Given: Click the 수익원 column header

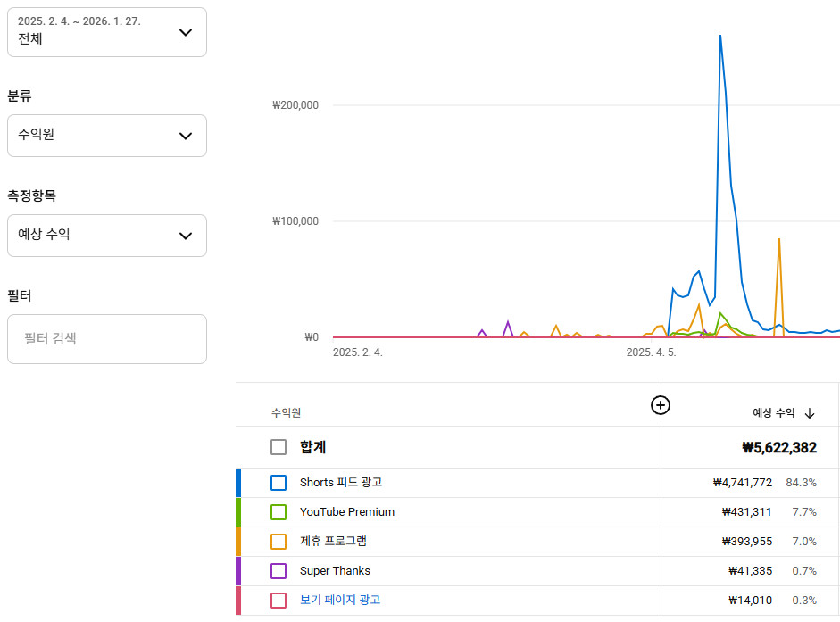Looking at the screenshot, I should click(286, 413).
